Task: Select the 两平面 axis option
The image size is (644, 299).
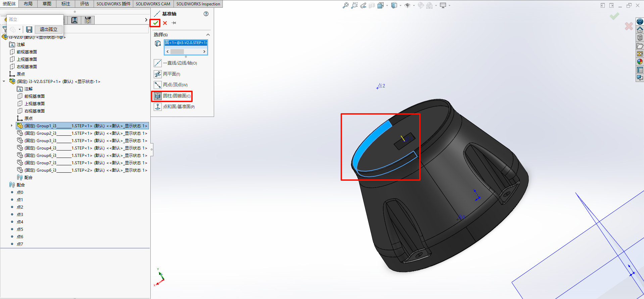Action: click(167, 74)
